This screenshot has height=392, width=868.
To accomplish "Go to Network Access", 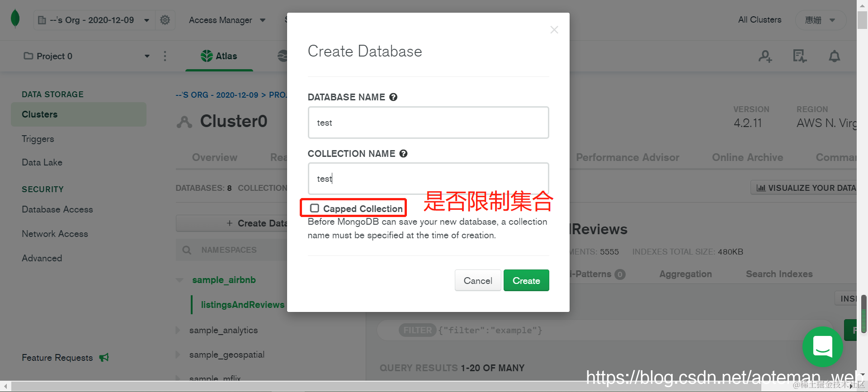I will click(x=55, y=234).
